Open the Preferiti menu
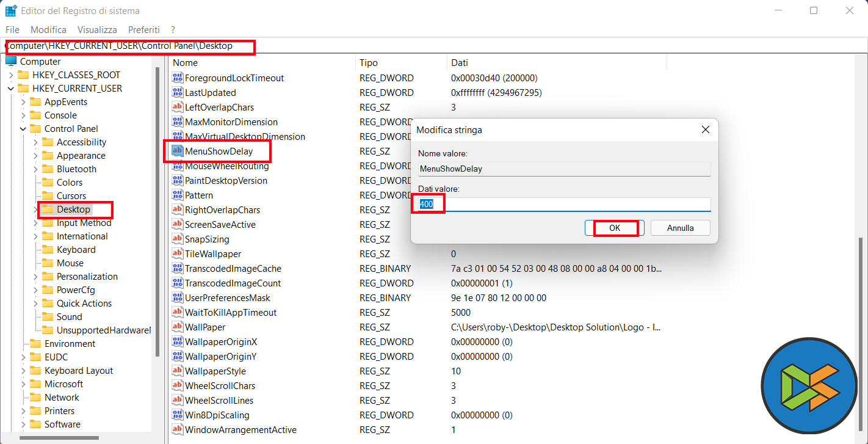 144,29
